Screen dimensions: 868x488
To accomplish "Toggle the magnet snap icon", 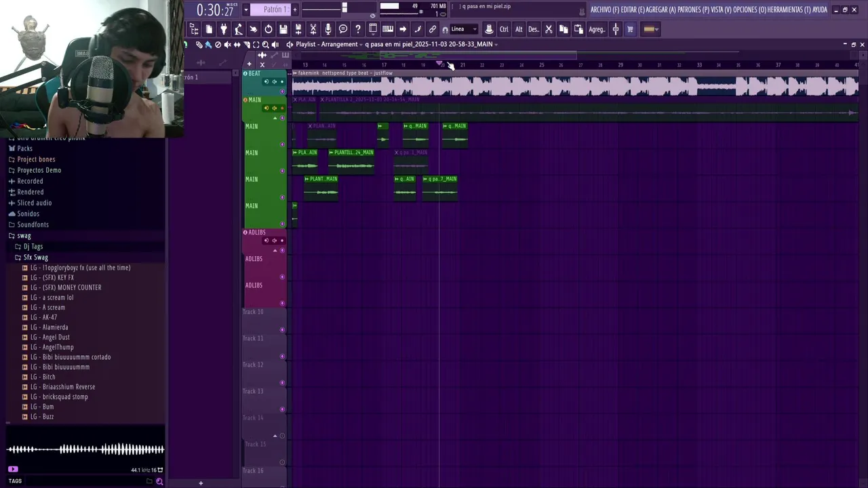I will click(445, 30).
